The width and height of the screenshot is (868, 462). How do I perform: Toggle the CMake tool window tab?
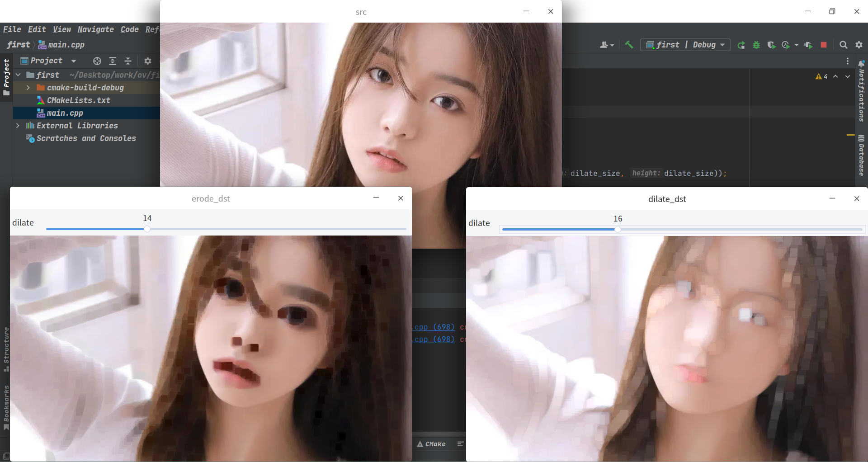click(431, 444)
